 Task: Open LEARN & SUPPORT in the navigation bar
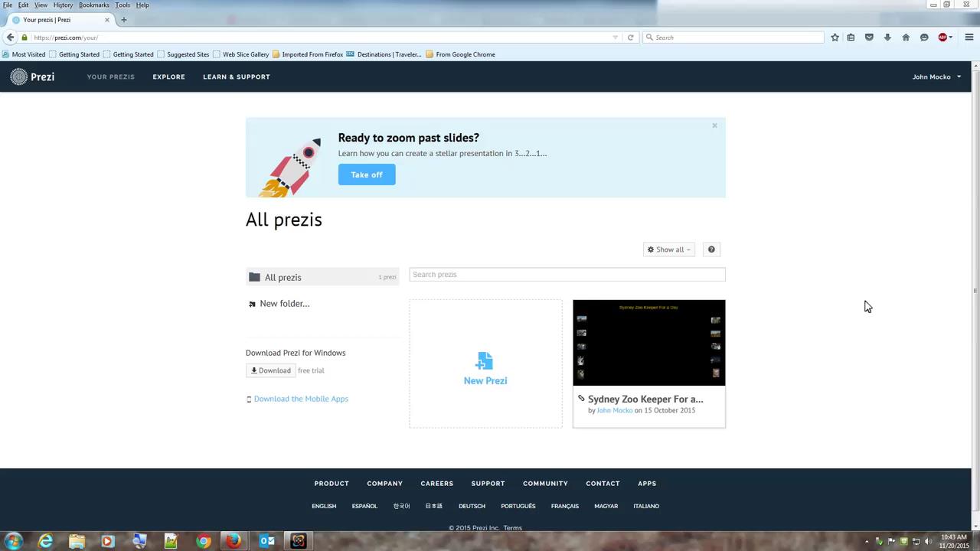pos(236,77)
